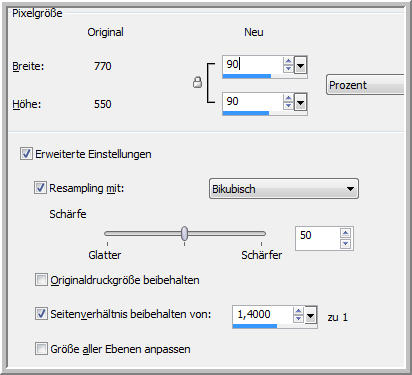Viewport: 412px width, 375px height.
Task: Uncheck Seitenverhältnis beibehalten von
Action: point(41,314)
